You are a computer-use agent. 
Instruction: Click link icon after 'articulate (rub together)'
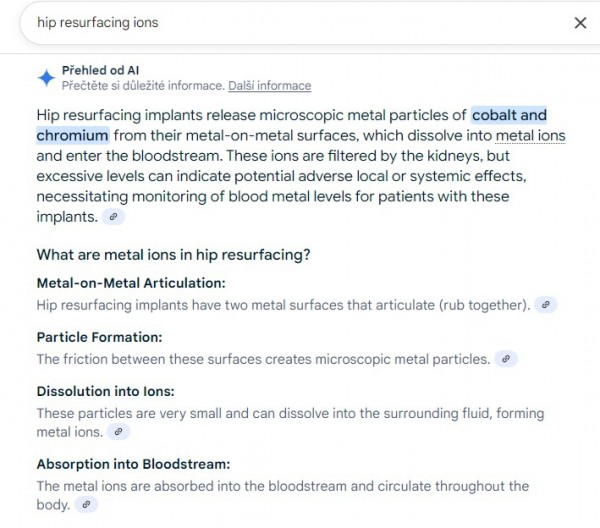click(546, 305)
